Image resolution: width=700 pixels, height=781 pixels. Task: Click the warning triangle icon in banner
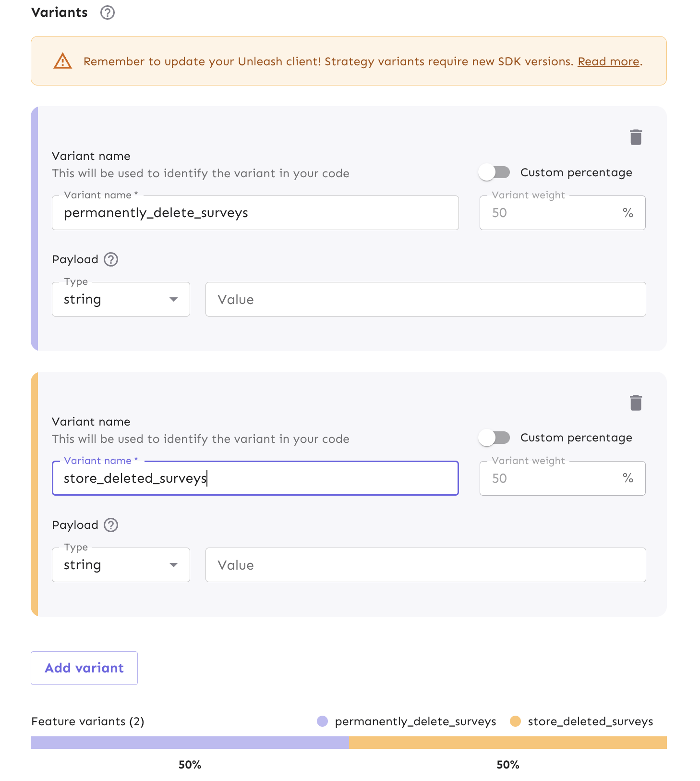point(63,61)
